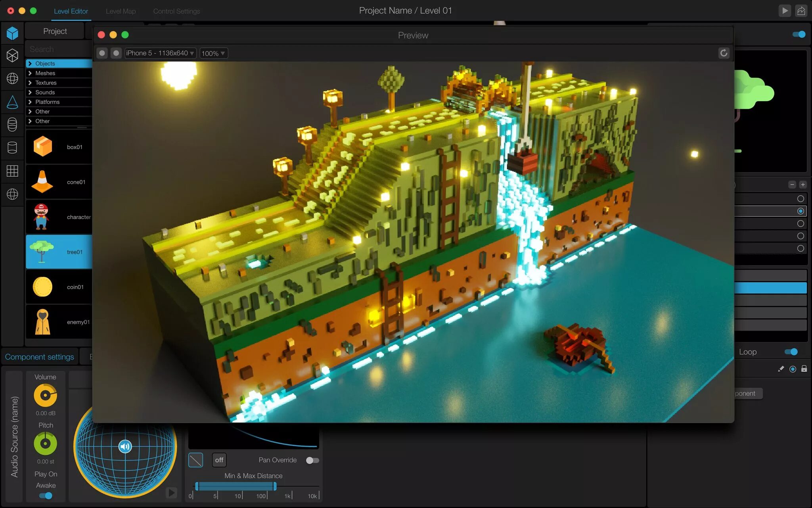Select the cube/box object tool

coord(13,33)
